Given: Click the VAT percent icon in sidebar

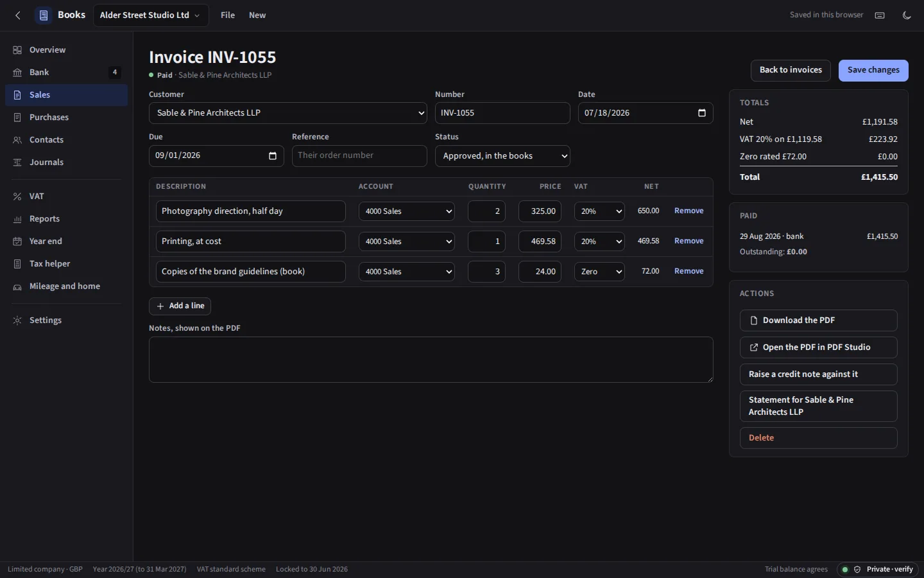Looking at the screenshot, I should click(17, 197).
